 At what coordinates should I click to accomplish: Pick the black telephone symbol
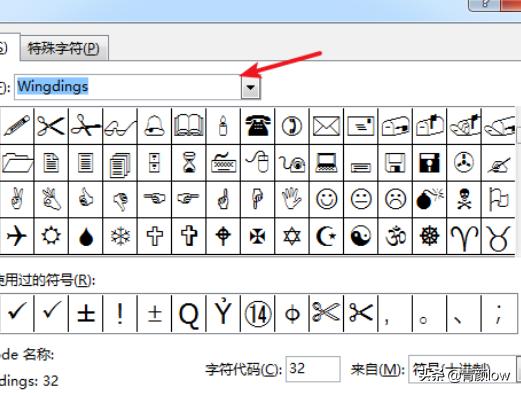[257, 126]
